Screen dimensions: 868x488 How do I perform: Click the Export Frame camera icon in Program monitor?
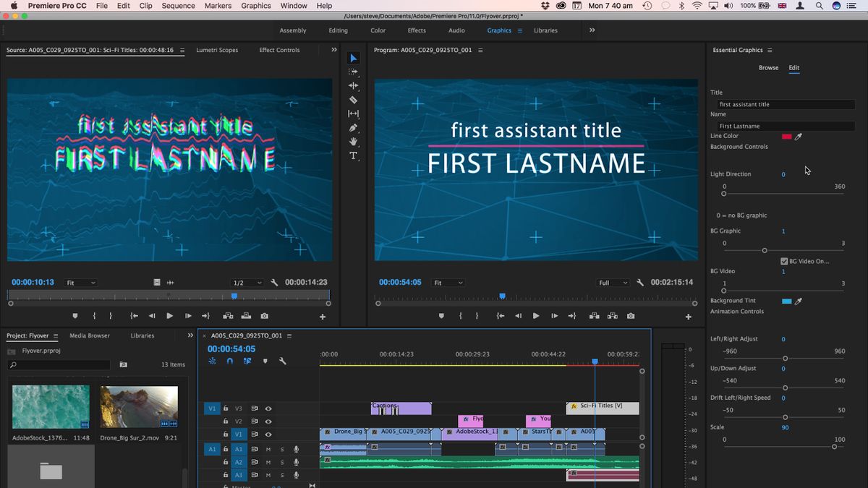630,316
